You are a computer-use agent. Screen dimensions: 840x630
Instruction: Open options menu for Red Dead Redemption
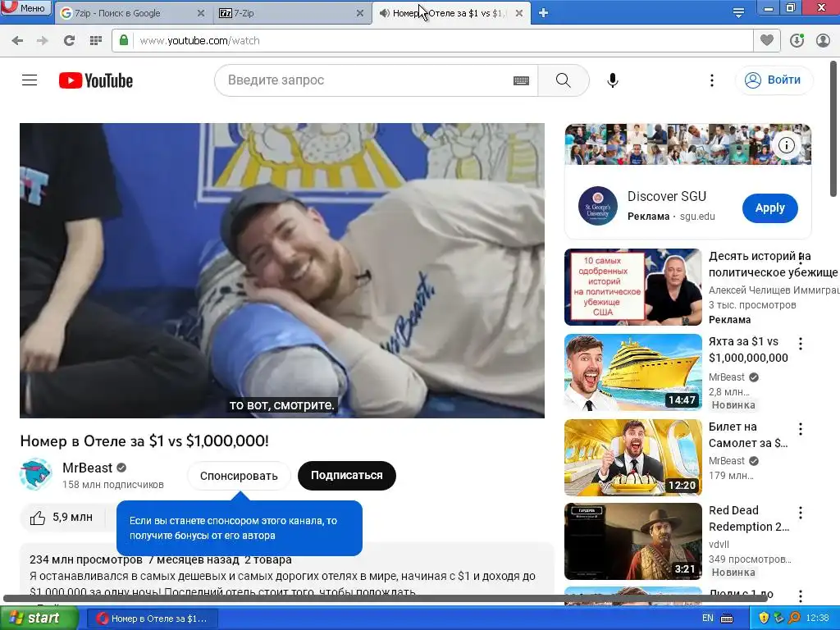click(801, 513)
